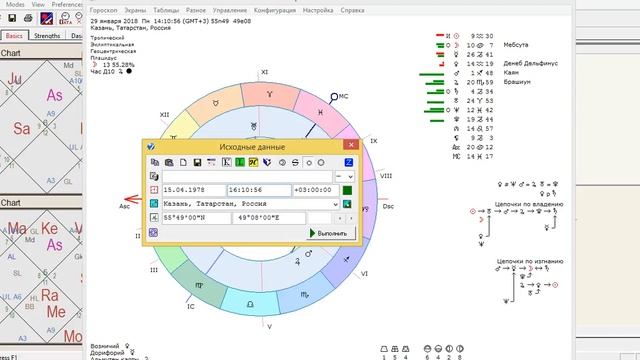Screen dimensions: 640x360
Task: Click save floppy icon in background toolbar
Action: click(12, 18)
